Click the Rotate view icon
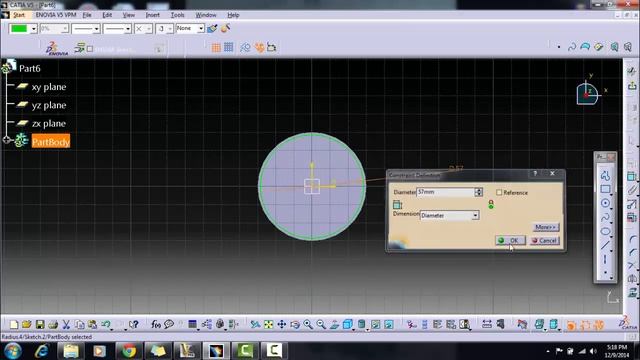The width and height of the screenshot is (640, 360). 295,324
